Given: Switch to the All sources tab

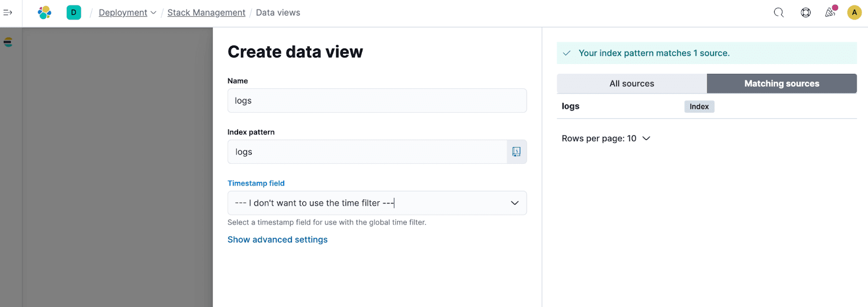Looking at the screenshot, I should point(631,84).
